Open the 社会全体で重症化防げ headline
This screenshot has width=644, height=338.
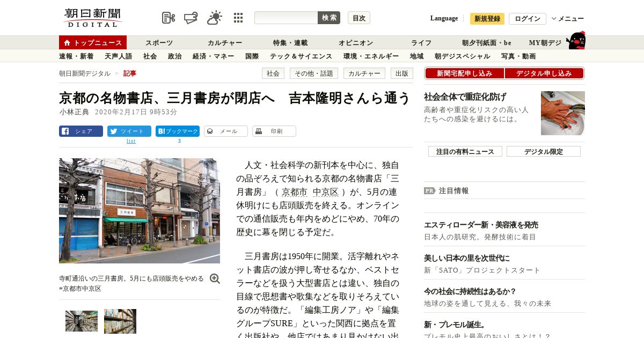tap(465, 97)
